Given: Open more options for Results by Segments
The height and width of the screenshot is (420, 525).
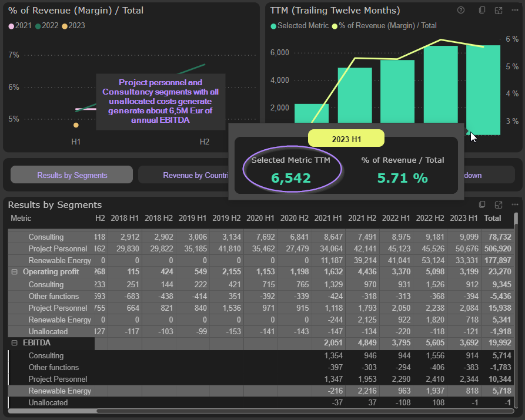Looking at the screenshot, I should pyautogui.click(x=515, y=204).
